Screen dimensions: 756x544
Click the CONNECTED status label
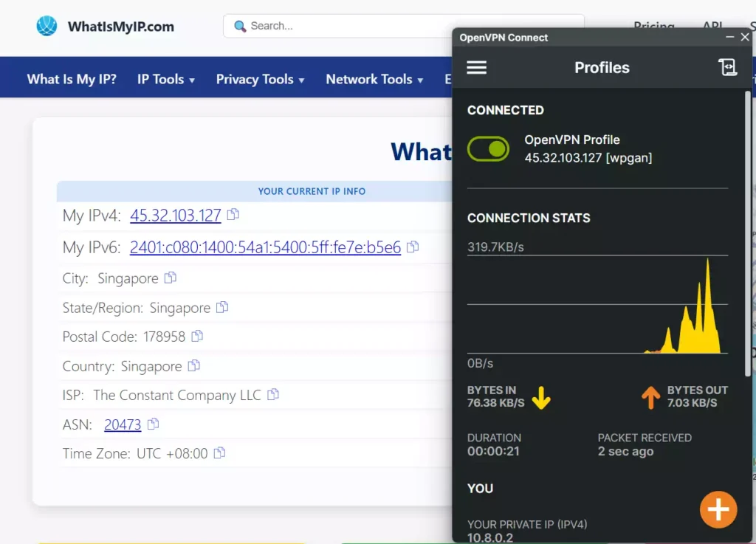(505, 110)
